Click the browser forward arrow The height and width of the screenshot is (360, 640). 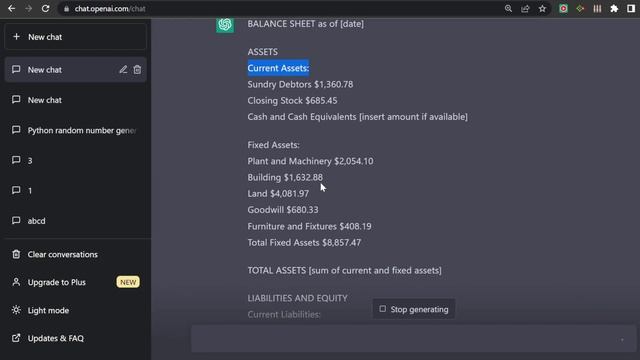pyautogui.click(x=28, y=9)
